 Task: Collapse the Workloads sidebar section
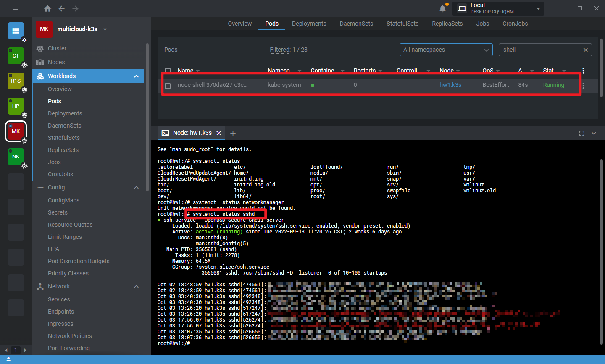point(136,76)
